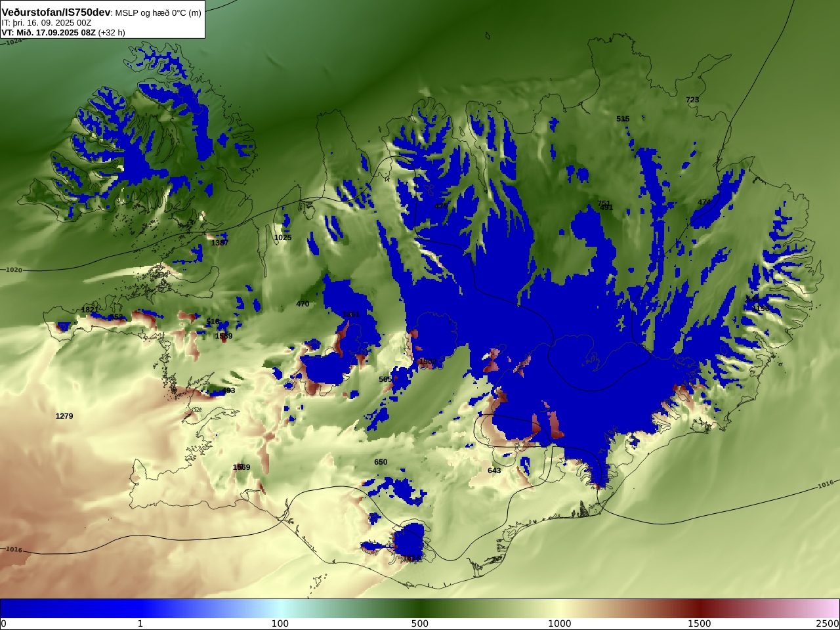
Task: Click the '650' height value on the map
Action: pyautogui.click(x=381, y=462)
